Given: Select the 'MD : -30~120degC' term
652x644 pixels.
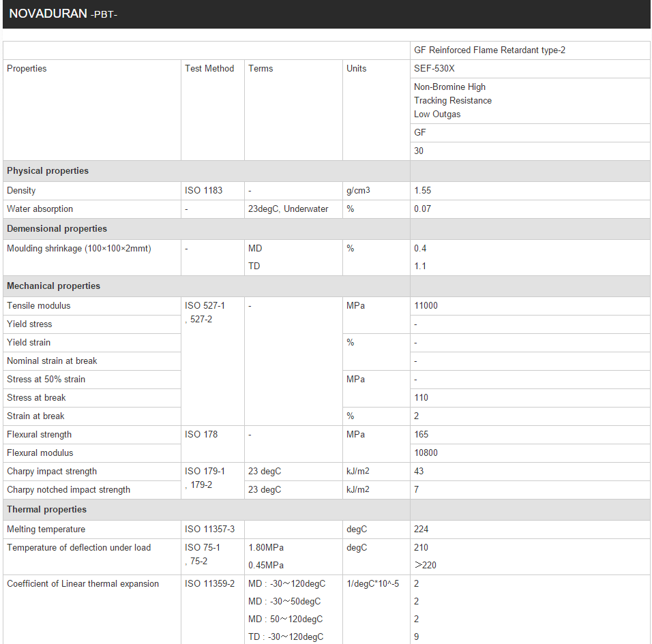Looking at the screenshot, I should 287,584.
